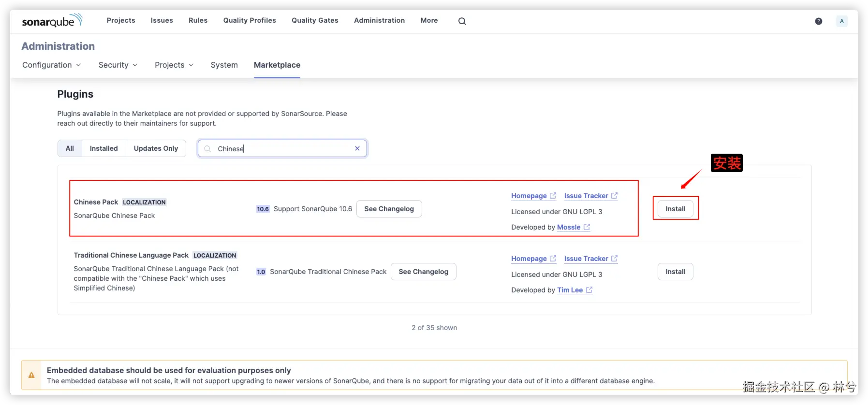Click external link icon beside Tim Lee

point(589,290)
